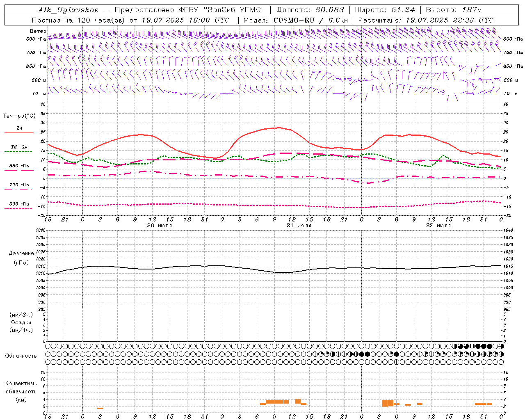Click the (гПа) unit label under Давление
The height and width of the screenshot is (420, 525).
[x=21, y=262]
